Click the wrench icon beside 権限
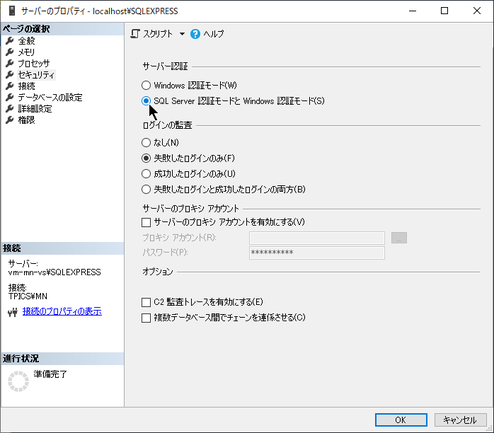Image resolution: width=494 pixels, height=433 pixels. pos(10,120)
